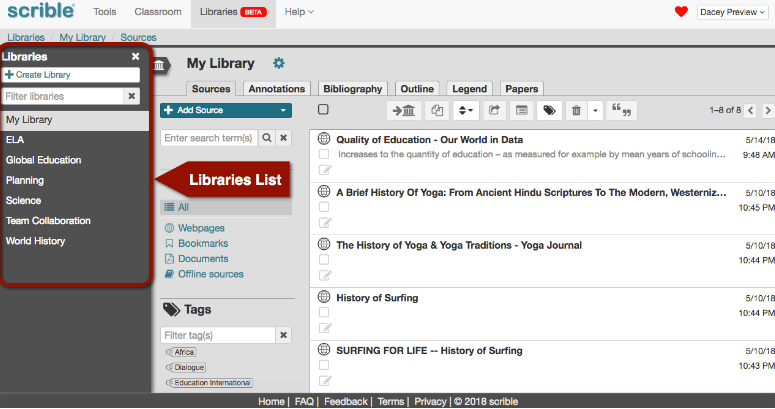This screenshot has width=775, height=409.
Task: Click the trash delete toolbar icon
Action: coord(576,110)
